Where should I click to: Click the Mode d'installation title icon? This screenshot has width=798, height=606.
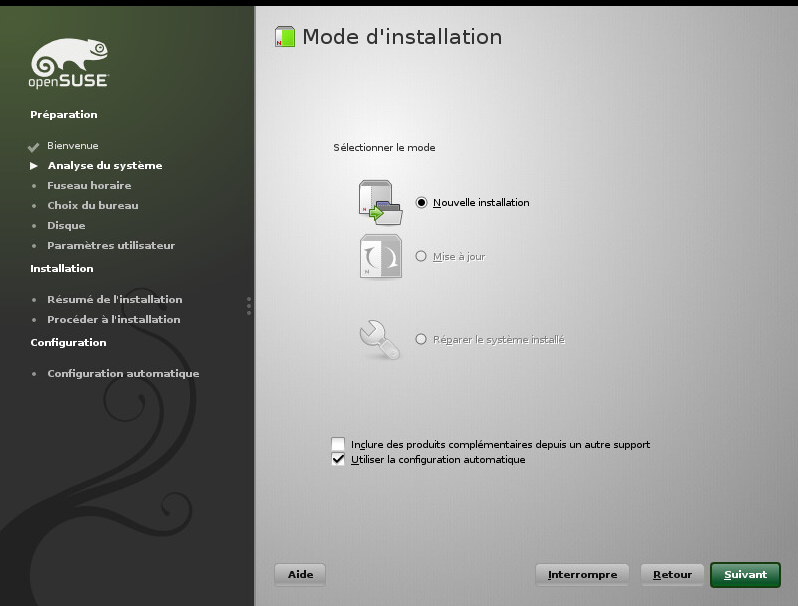tap(285, 37)
